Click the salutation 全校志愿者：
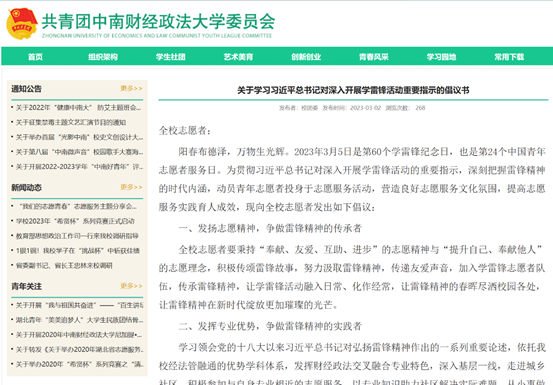 pos(185,131)
